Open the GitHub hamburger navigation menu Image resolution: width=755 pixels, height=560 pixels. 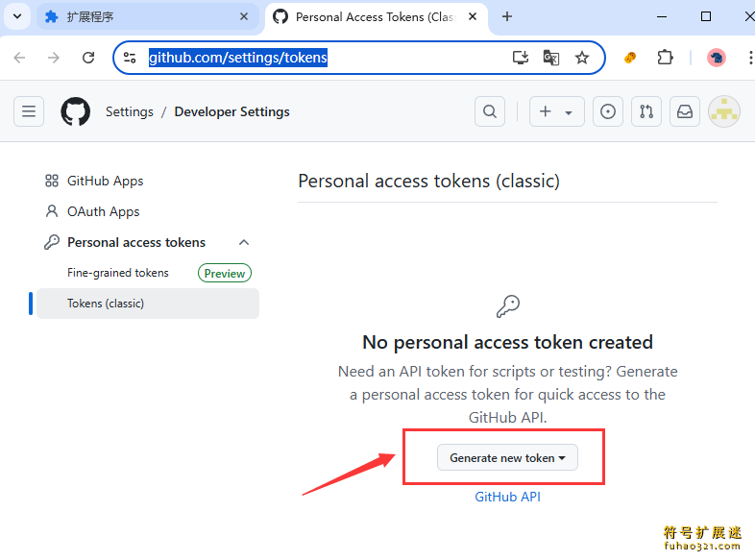point(29,111)
